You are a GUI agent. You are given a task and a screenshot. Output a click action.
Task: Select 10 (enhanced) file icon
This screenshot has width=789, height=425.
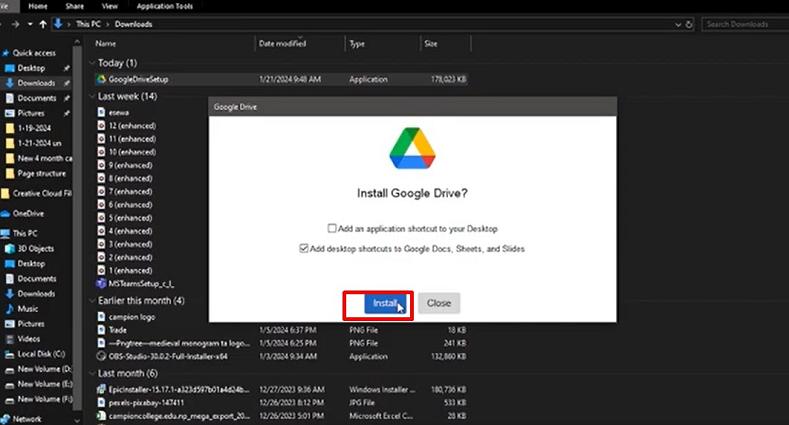click(101, 152)
